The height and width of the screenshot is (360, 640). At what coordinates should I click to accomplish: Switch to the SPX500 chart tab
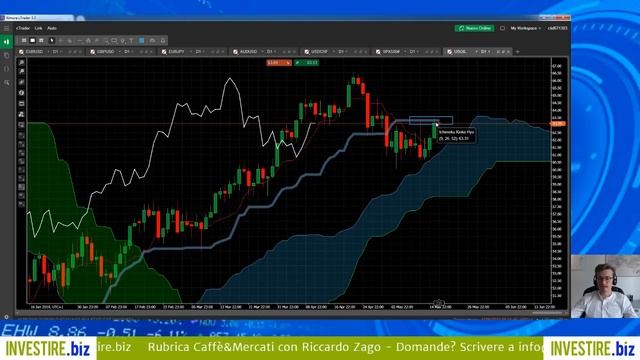tap(391, 52)
